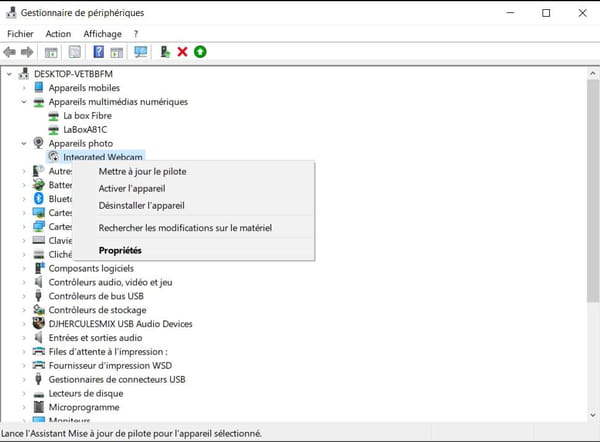Click the Bluetooth category icon
Screen dimensions: 600x442
tap(39, 199)
